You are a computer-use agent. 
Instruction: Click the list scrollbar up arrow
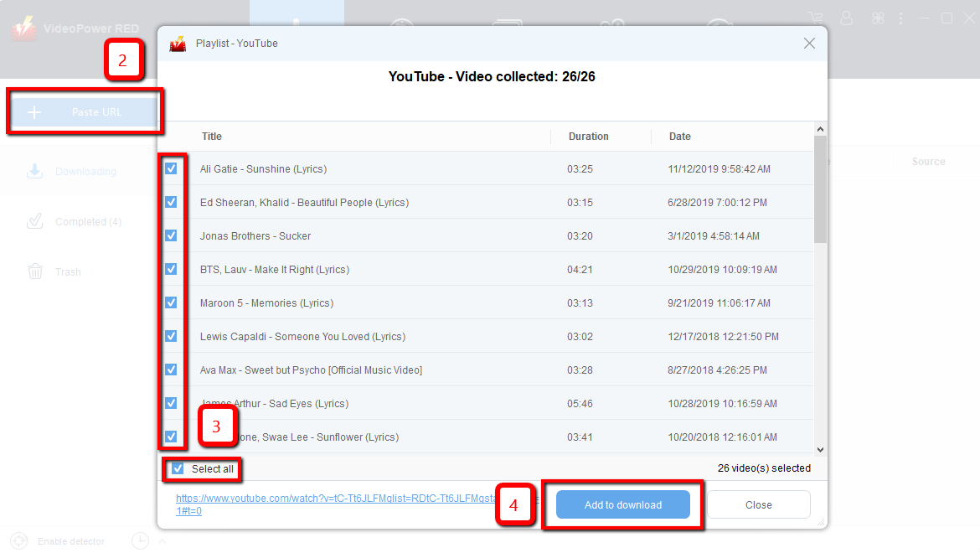pyautogui.click(x=821, y=129)
